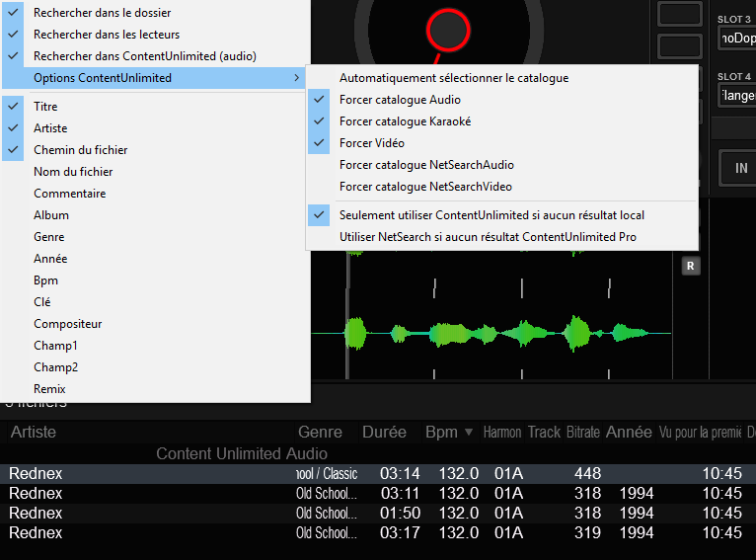Select Rednex track with duration 03:11
Viewport: 756px width, 560px height.
[378, 493]
